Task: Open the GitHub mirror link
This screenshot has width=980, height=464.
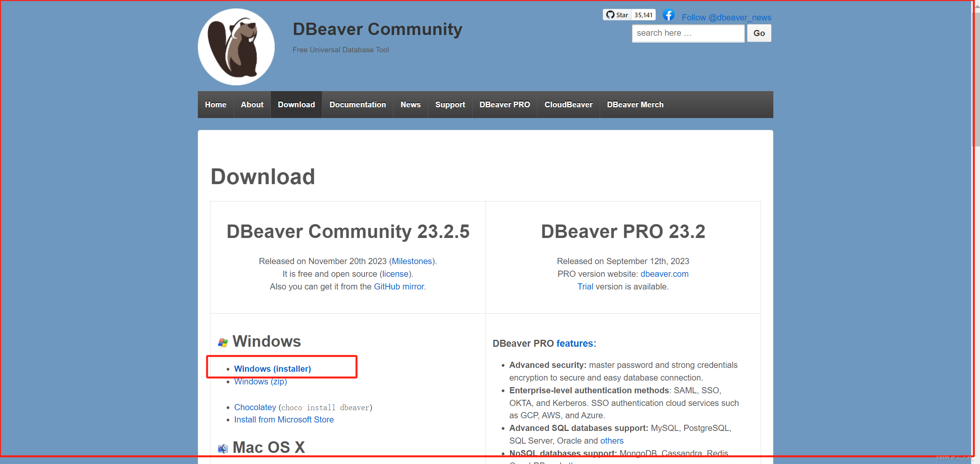Action: pos(399,286)
